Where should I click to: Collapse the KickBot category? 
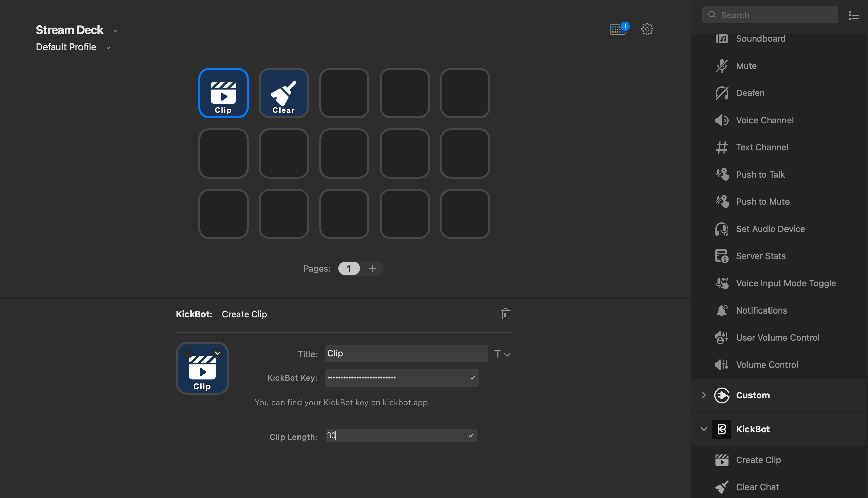(704, 429)
